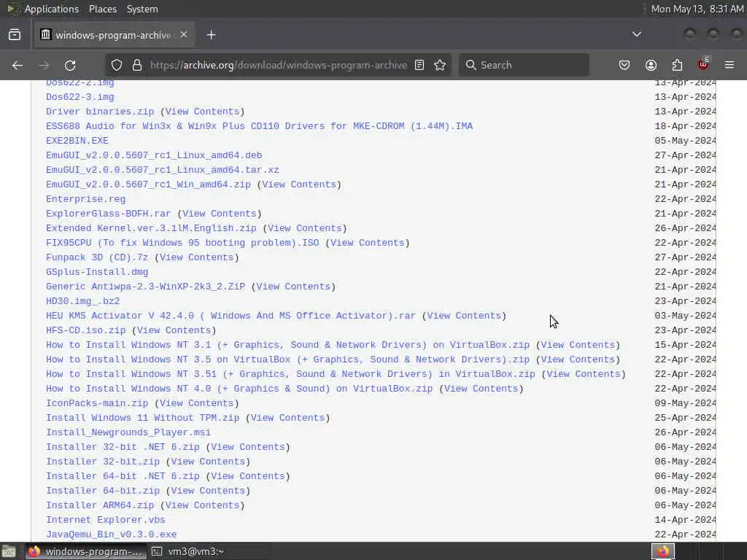The width and height of the screenshot is (747, 560).
Task: Open the tracking protection shield icon
Action: tap(117, 65)
